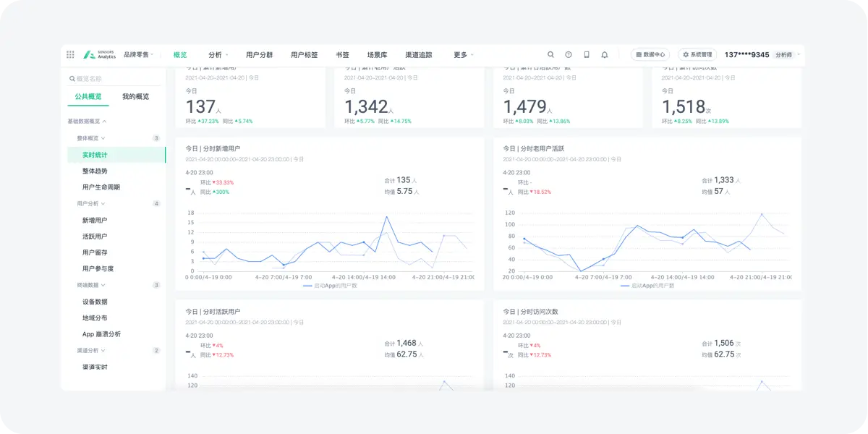Click the 均值 5.75 人 value
The image size is (868, 434).
pyautogui.click(x=401, y=192)
